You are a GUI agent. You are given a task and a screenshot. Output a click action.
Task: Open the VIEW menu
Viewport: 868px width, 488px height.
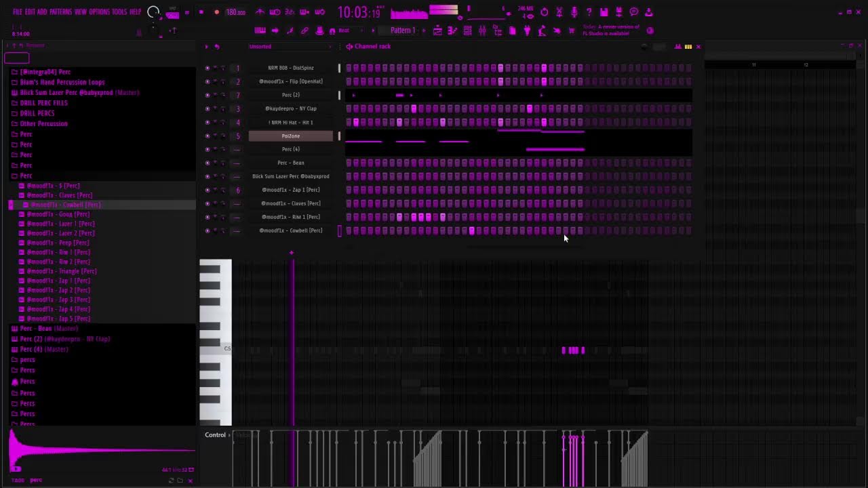pyautogui.click(x=81, y=12)
